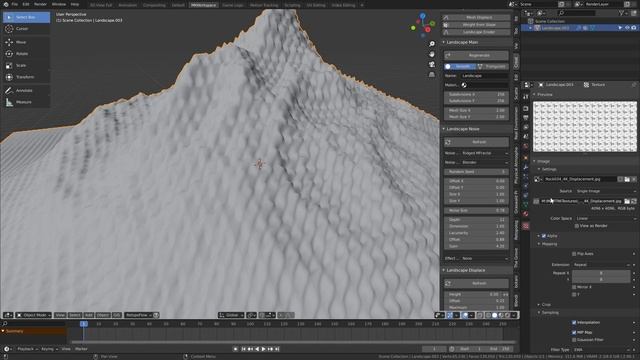Screen dimensions: 640x360
Task: Click Refresh under Landscape Displace
Action: click(x=476, y=283)
